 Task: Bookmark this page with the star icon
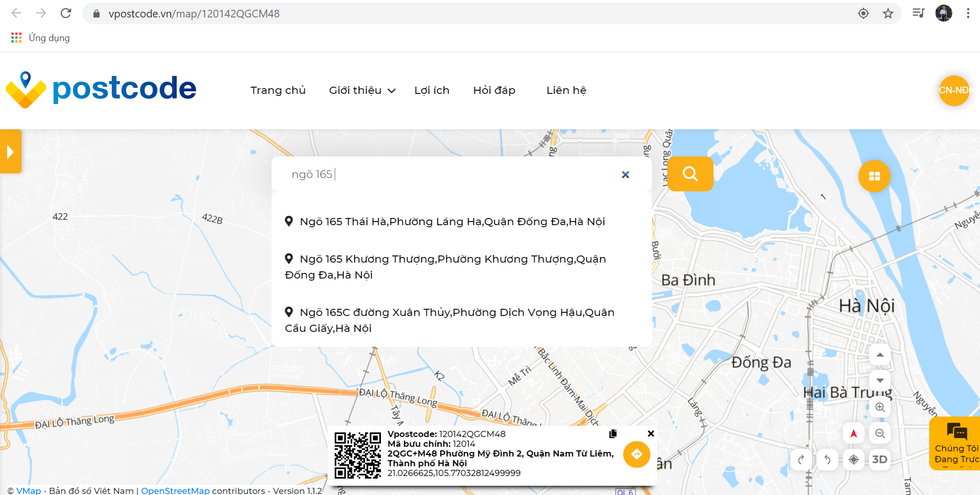888,13
